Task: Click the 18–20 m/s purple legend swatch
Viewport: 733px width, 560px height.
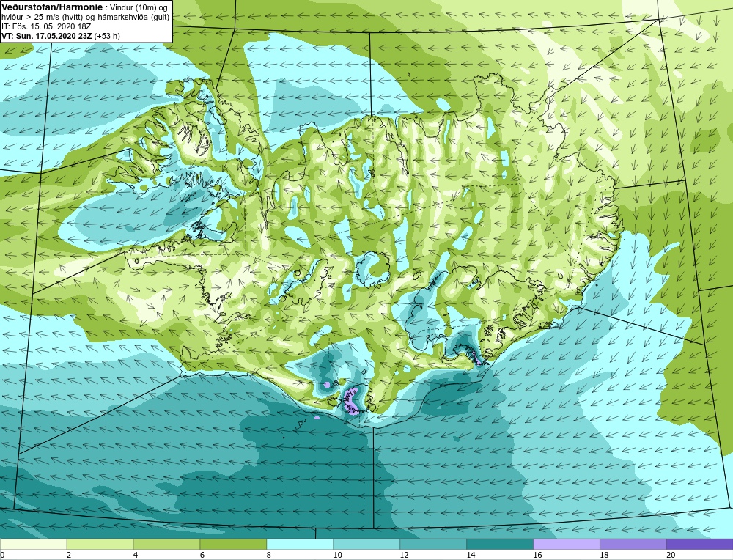Action: [x=633, y=545]
